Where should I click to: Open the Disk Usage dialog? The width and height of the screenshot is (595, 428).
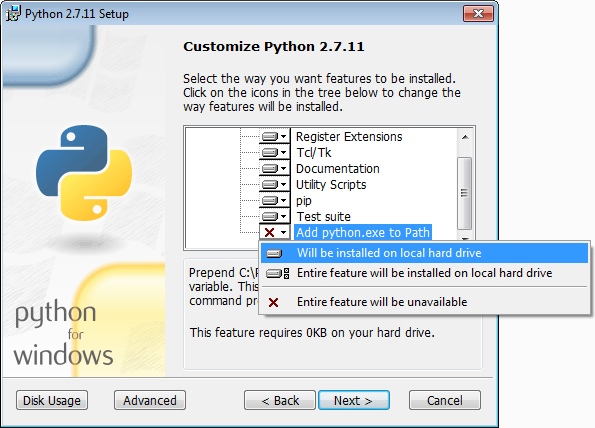52,400
